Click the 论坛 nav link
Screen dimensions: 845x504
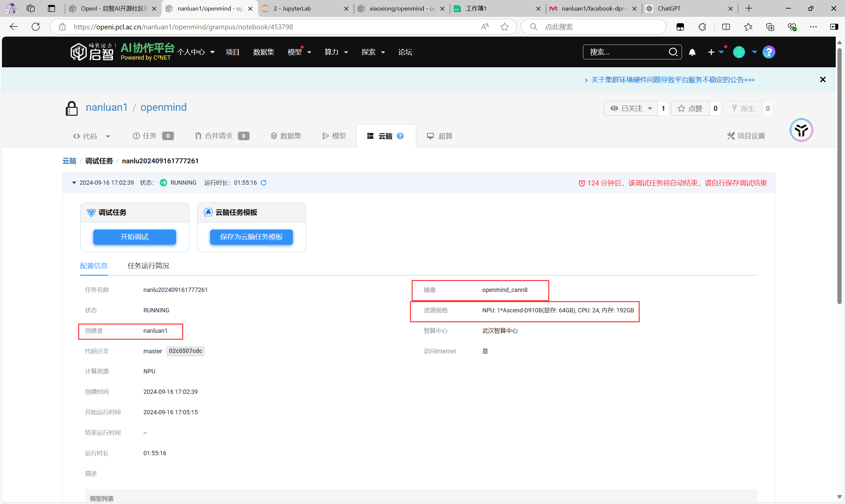tap(405, 52)
